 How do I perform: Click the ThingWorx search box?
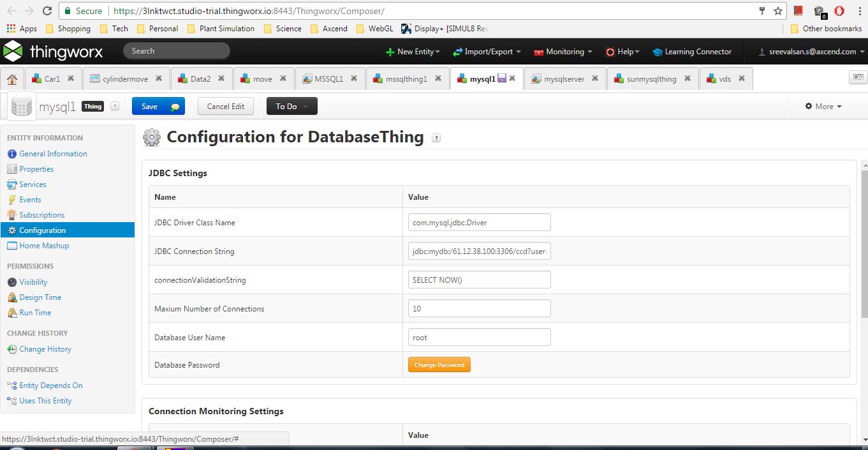click(176, 51)
